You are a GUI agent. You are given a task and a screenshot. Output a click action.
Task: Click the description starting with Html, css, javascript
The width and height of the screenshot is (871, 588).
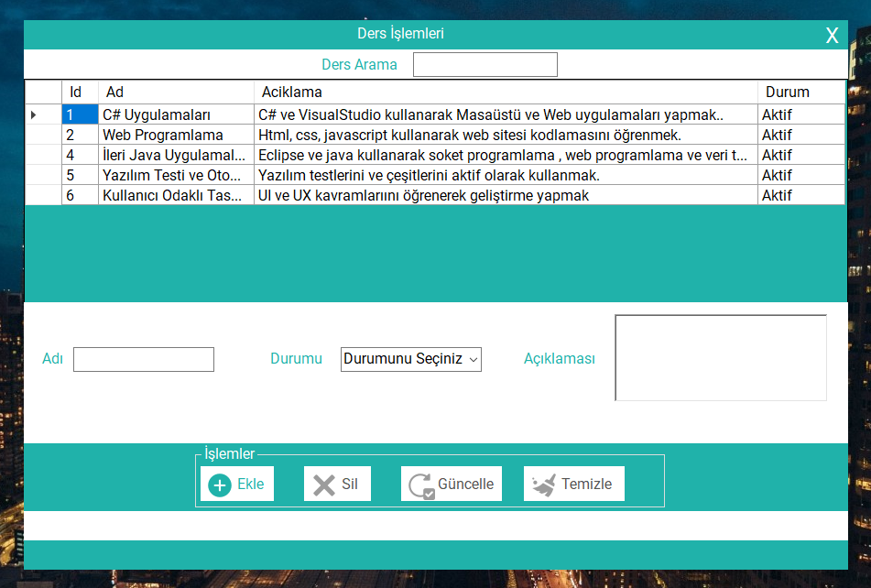(506, 135)
